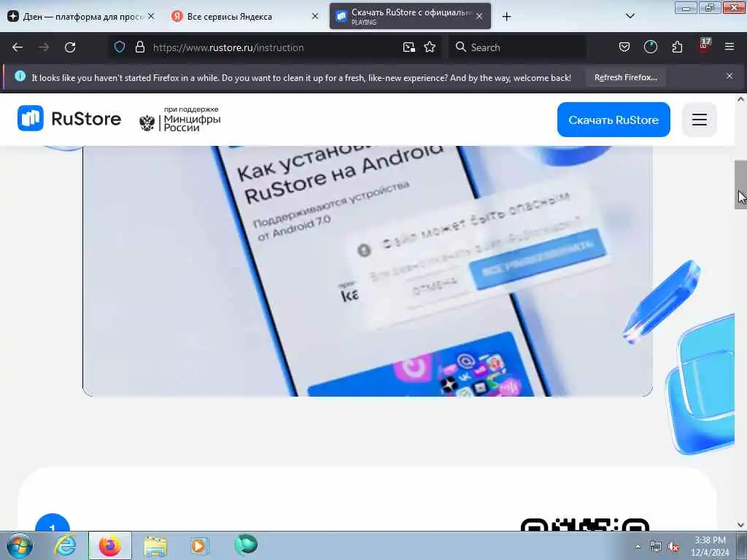Switch to the Дзен tab
The width and height of the screenshot is (747, 560).
tap(81, 16)
